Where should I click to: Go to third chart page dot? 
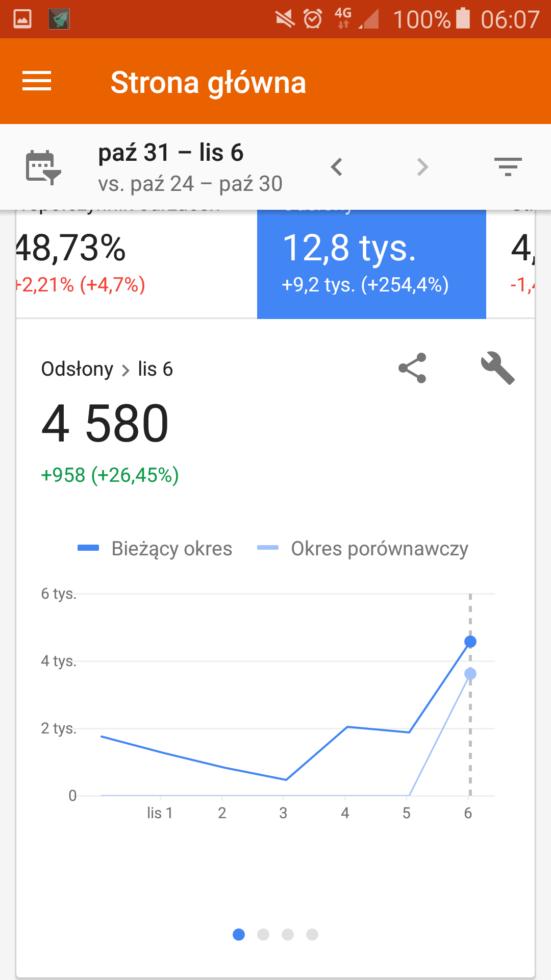coord(288,935)
